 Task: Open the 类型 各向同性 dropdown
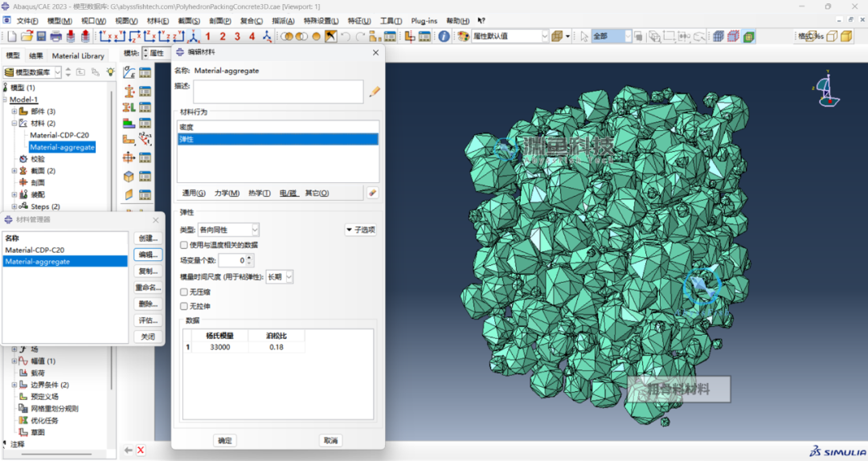coord(228,230)
